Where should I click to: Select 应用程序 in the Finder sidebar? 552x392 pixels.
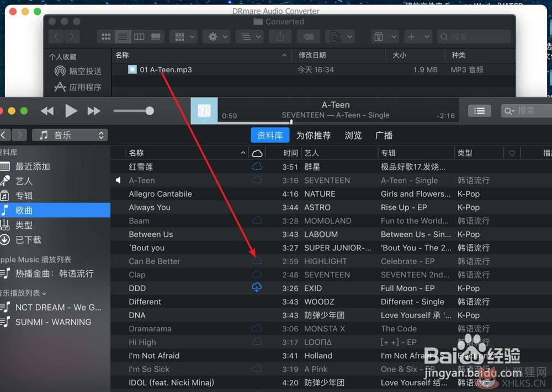78,87
